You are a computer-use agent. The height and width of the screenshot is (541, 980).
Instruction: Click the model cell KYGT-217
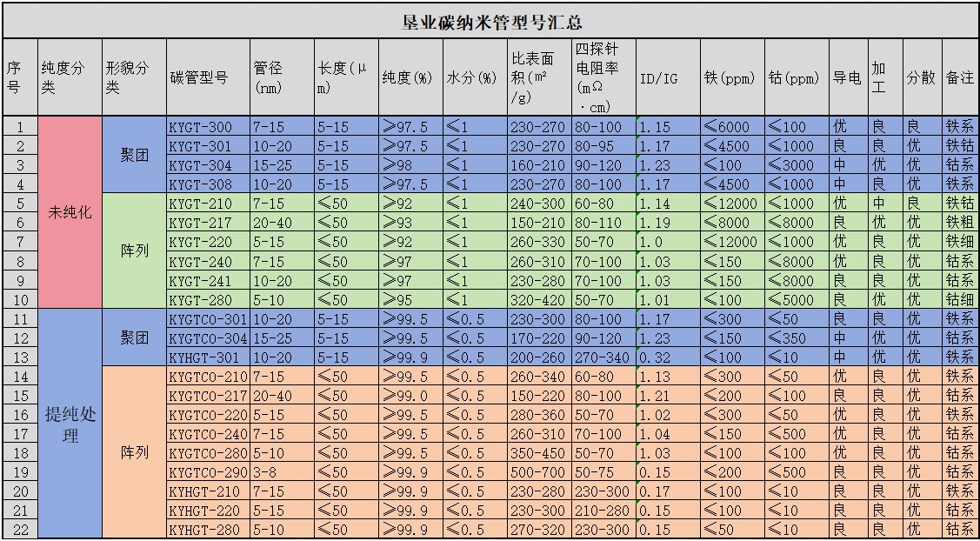tap(208, 223)
